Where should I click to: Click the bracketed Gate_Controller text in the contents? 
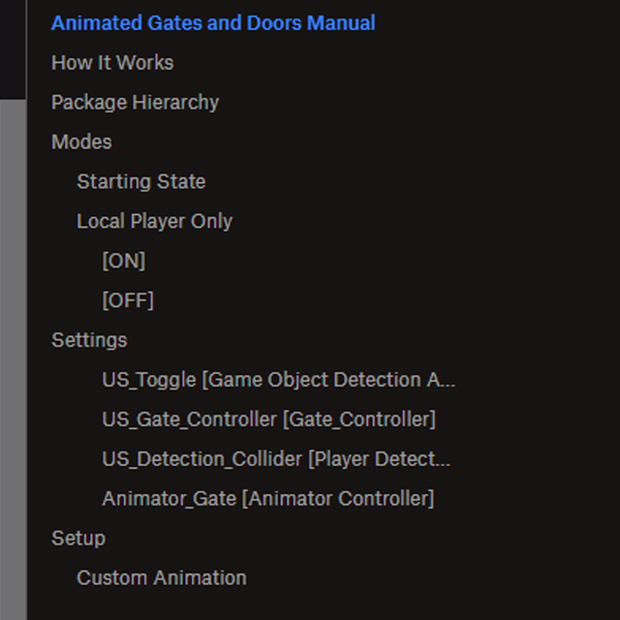click(x=359, y=420)
